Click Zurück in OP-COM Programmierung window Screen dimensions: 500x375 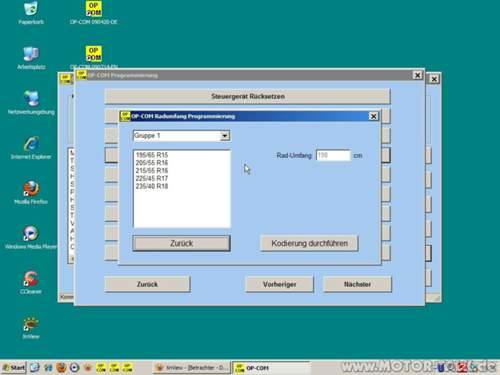coord(147,284)
